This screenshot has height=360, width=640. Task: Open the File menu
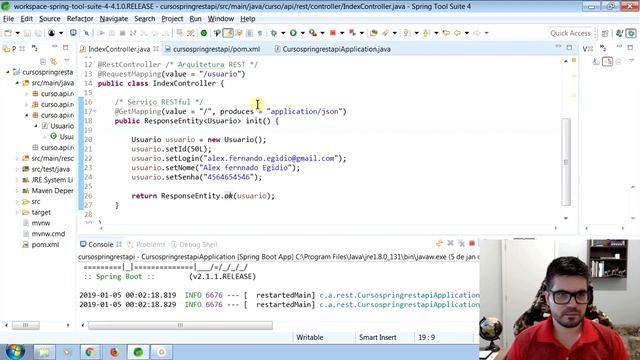coord(8,19)
